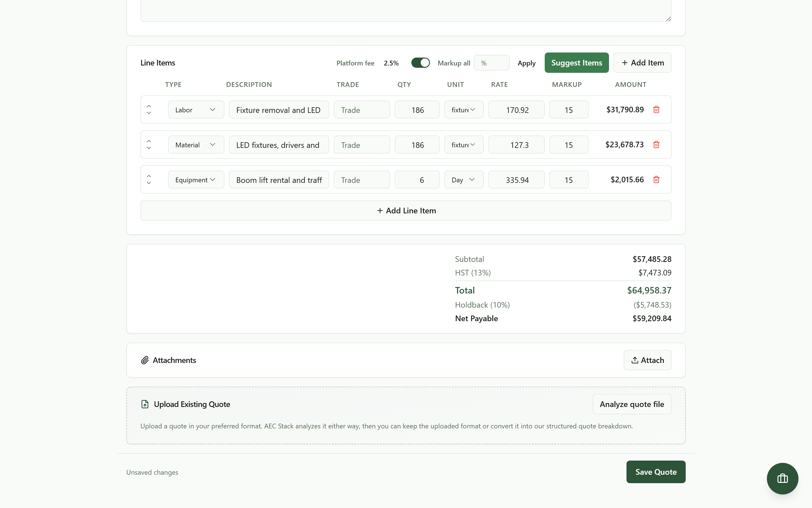Click the Unsaved changes status text
812x508 pixels.
(152, 472)
